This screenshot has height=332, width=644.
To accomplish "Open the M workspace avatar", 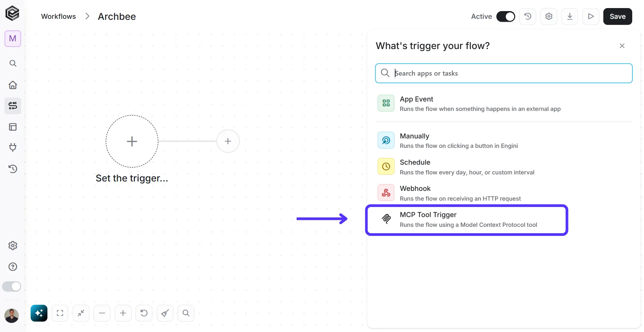I will (x=13, y=39).
